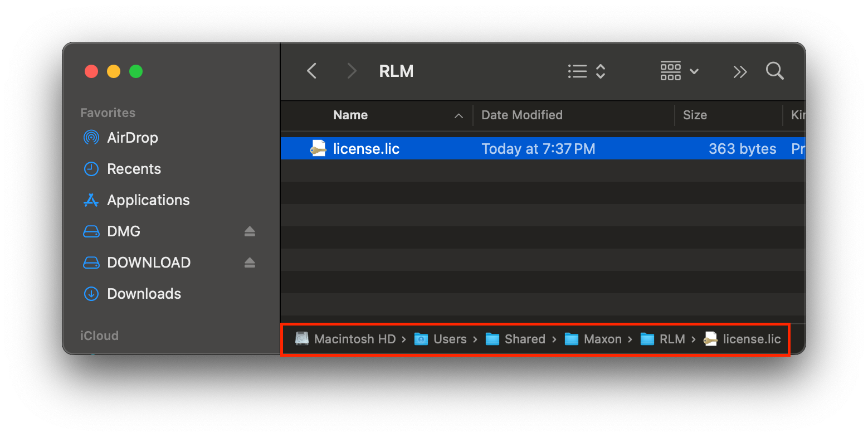
Task: Click the search magnifier in the toolbar
Action: (x=774, y=71)
